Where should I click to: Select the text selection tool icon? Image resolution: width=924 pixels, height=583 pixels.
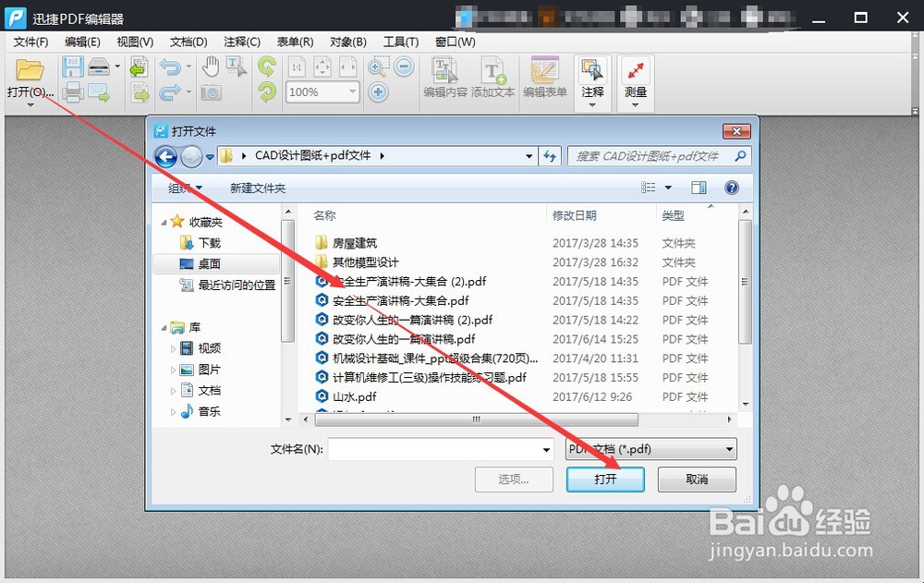click(x=237, y=67)
